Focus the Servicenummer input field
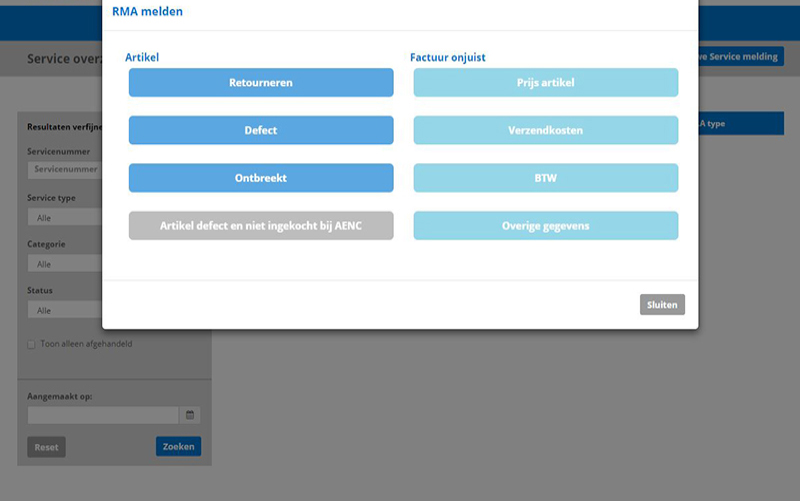This screenshot has width=800, height=501. [65, 169]
